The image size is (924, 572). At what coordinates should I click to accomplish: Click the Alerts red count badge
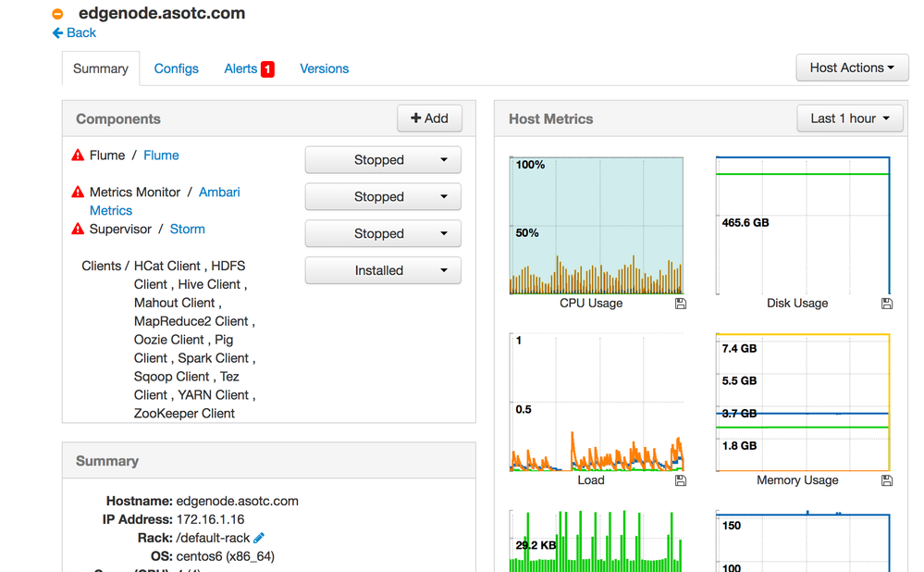click(x=267, y=69)
